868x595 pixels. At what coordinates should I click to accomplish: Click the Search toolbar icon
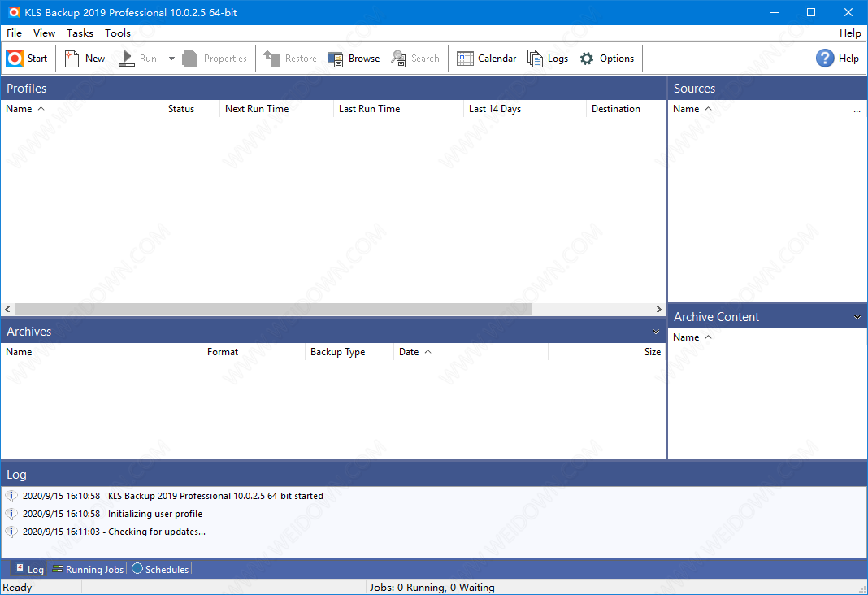(x=398, y=58)
